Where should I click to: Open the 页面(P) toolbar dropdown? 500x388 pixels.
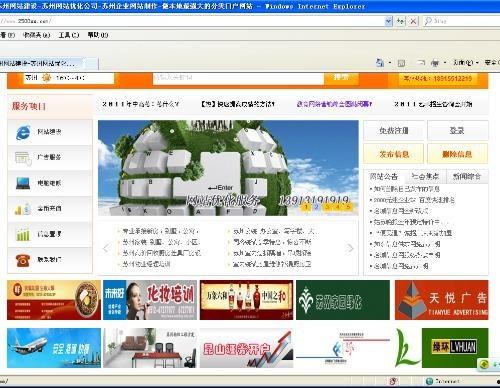click(x=465, y=62)
